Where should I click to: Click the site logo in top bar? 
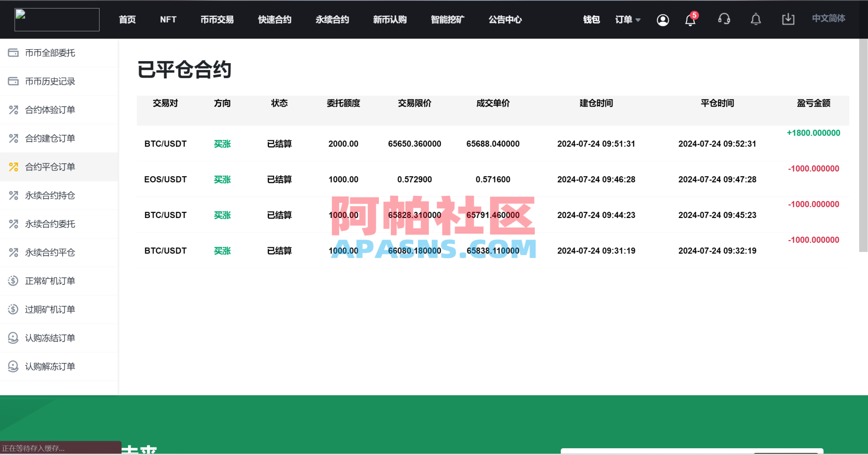[x=56, y=19]
